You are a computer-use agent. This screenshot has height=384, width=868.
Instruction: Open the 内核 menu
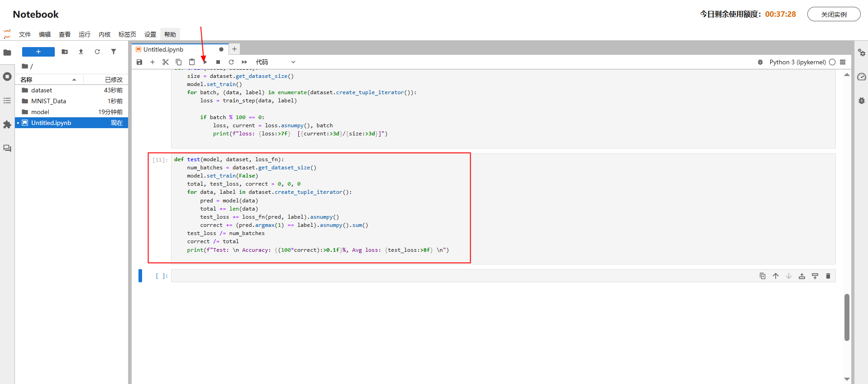[105, 34]
